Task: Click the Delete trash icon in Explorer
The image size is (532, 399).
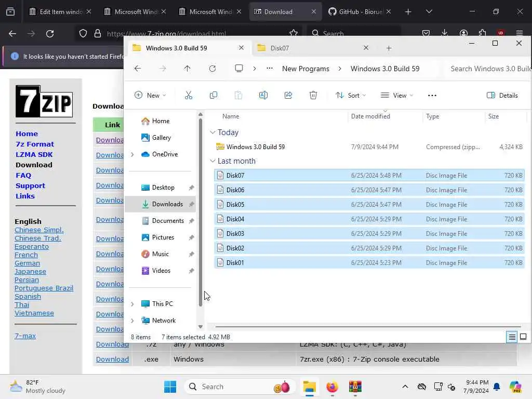Action: pyautogui.click(x=313, y=96)
